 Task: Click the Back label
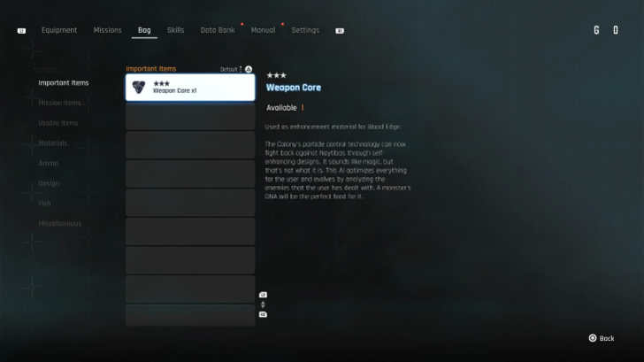click(x=607, y=339)
